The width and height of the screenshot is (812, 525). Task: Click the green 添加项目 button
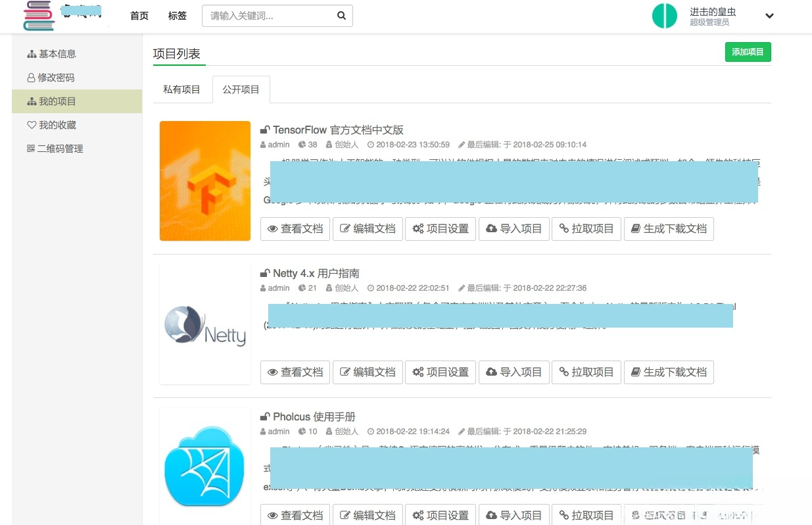tap(748, 51)
